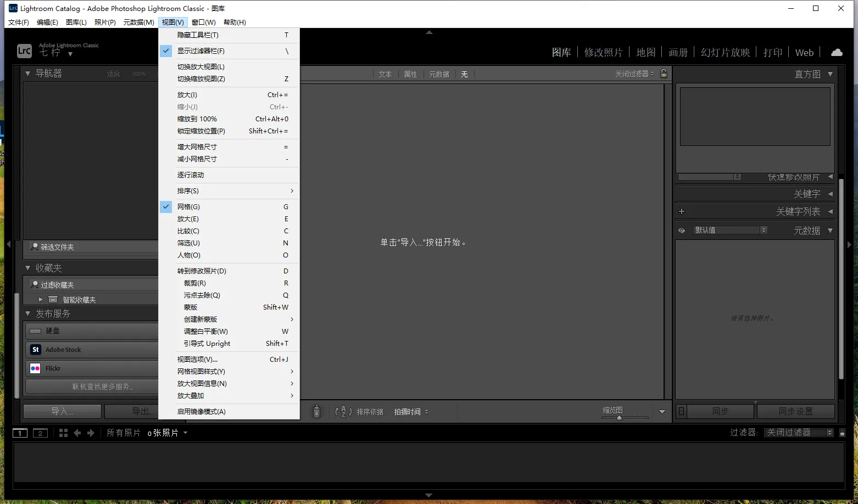Toggle the 显示过滤器栏 checked menu item

200,51
